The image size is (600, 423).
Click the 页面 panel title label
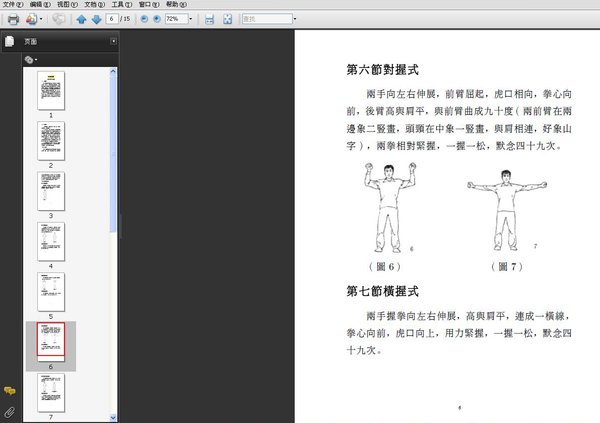coord(31,41)
